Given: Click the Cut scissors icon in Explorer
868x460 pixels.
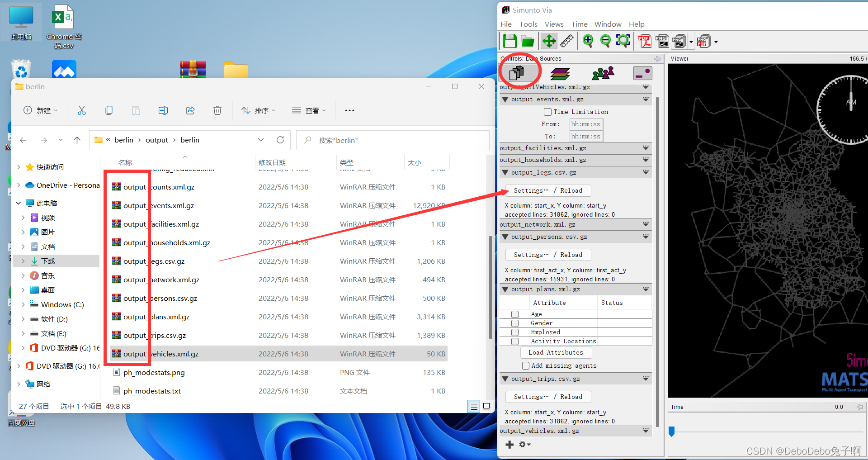Looking at the screenshot, I should [x=81, y=110].
